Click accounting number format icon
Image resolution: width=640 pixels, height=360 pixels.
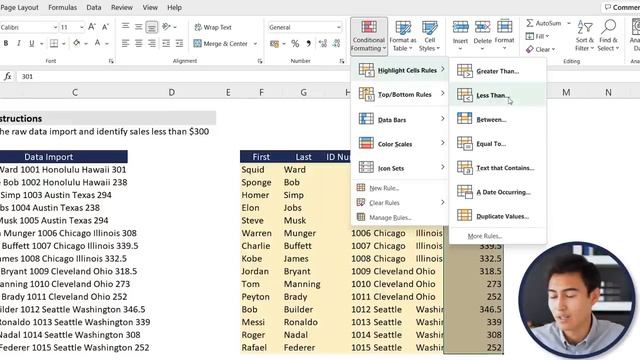(x=274, y=43)
